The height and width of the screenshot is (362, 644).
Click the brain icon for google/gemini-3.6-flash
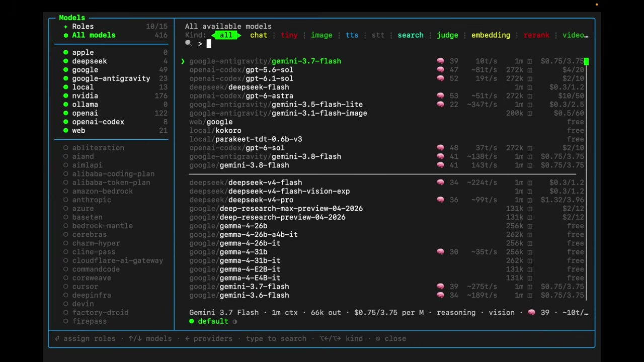440,296
